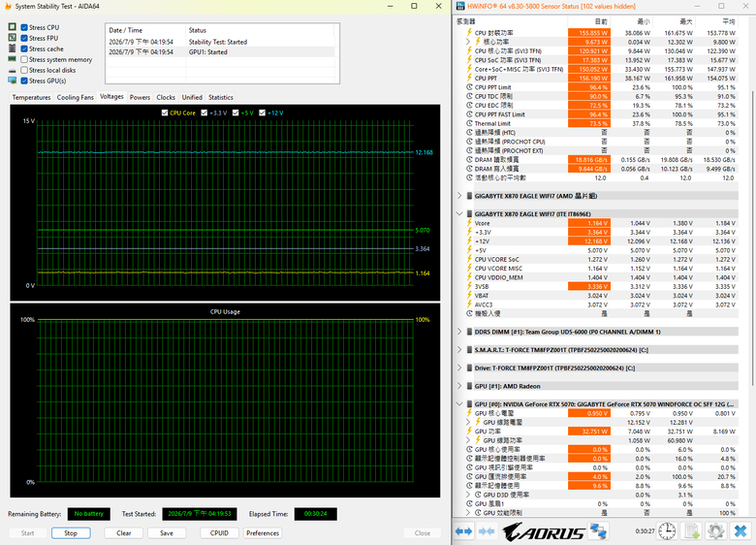Expand GIGABYTE X870 EAGLE WIFI7 (AMD) group

pyautogui.click(x=459, y=196)
